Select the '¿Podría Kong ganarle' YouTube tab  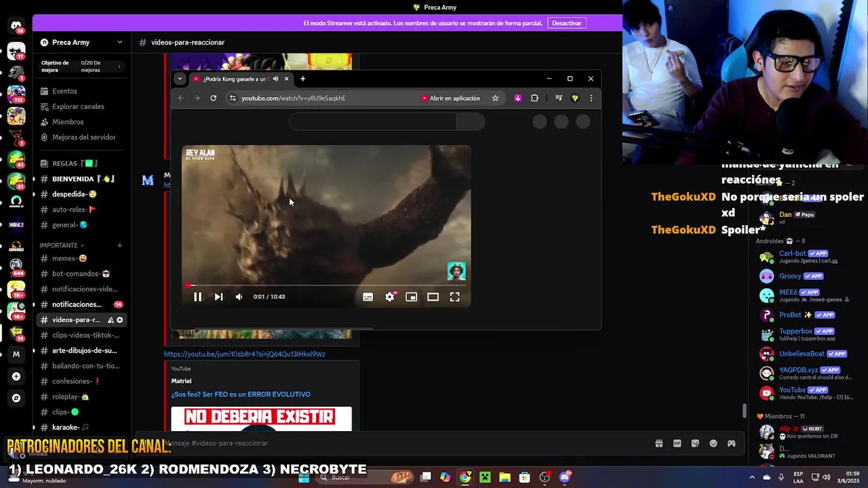pyautogui.click(x=236, y=79)
